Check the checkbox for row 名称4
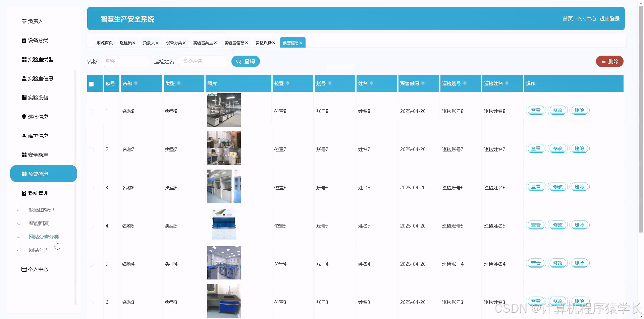The width and height of the screenshot is (644, 319). [91, 264]
